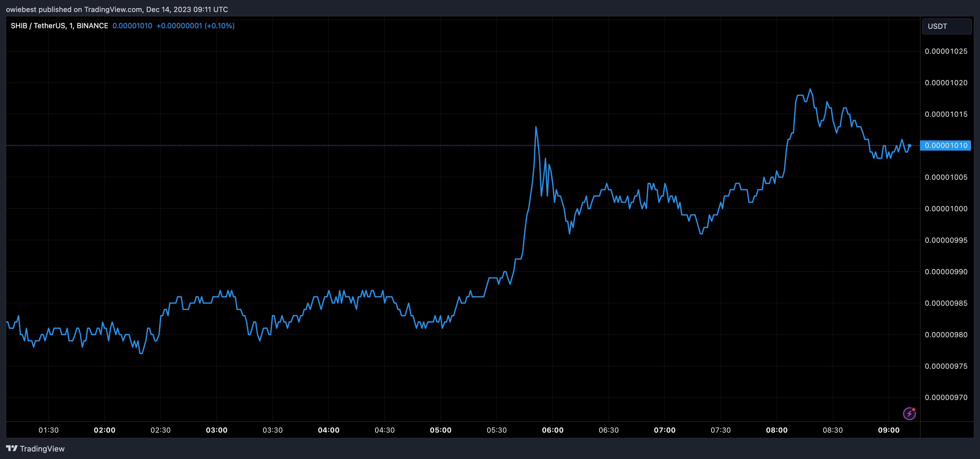Click the 0.00001000 price axis label
The image size is (980, 459).
point(946,209)
